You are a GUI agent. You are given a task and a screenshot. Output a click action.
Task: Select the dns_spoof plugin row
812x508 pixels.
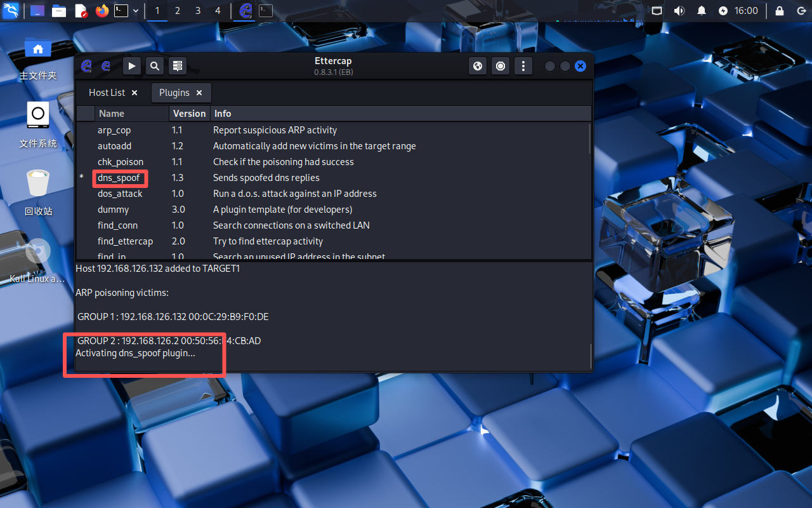click(333, 178)
